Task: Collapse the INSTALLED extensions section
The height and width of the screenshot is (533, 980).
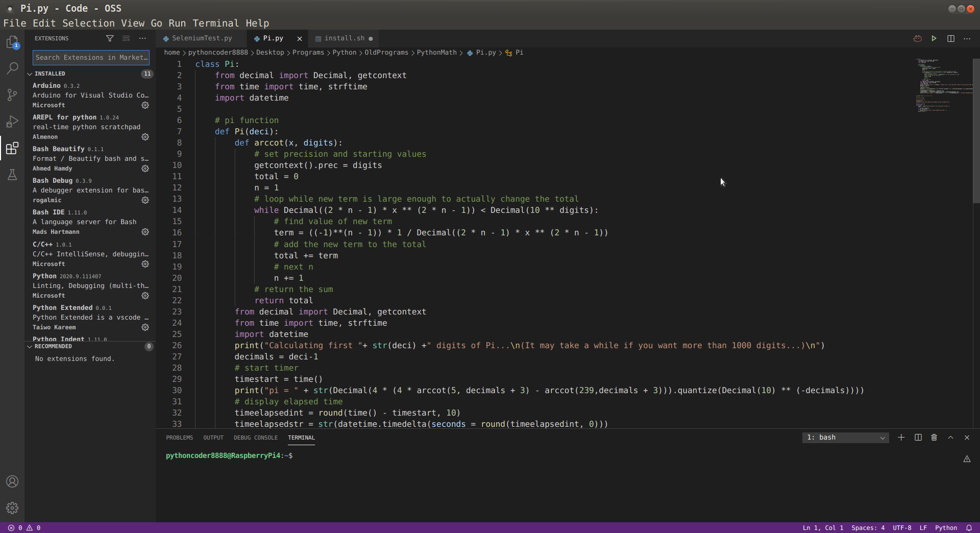Action: click(x=90, y=74)
